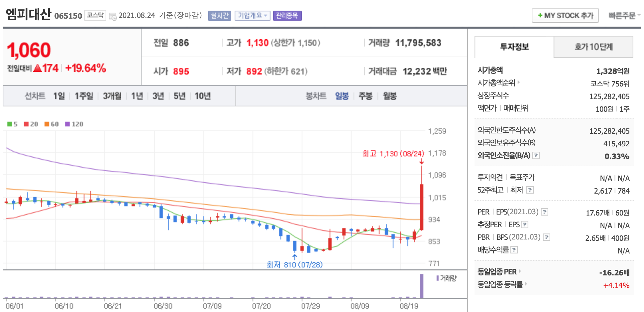Click the 저가 value 892
Image resolution: width=644 pixels, height=312 pixels.
tap(254, 71)
